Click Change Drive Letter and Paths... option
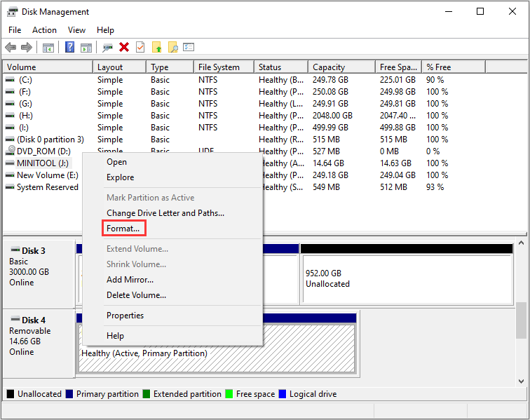This screenshot has width=530, height=420. (165, 213)
